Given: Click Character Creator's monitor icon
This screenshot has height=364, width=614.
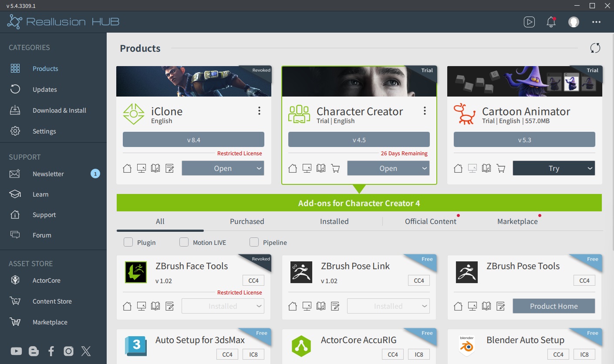Looking at the screenshot, I should pos(307,168).
